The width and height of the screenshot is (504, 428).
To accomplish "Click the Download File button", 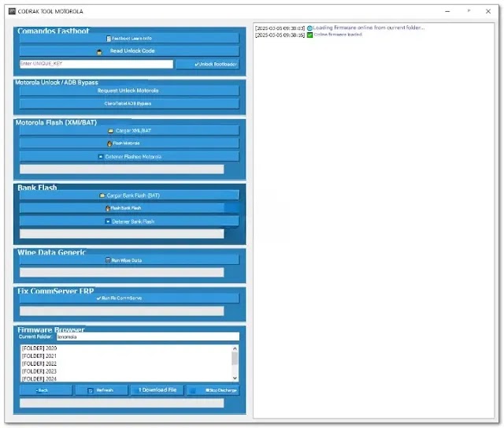I will (157, 390).
